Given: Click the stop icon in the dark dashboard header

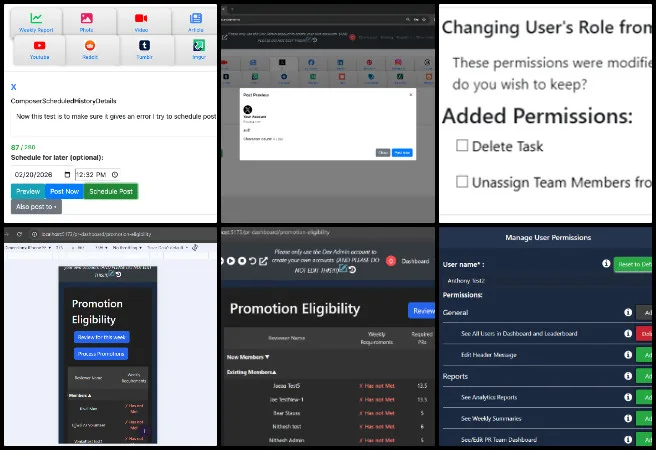Looking at the screenshot, I should (x=242, y=261).
